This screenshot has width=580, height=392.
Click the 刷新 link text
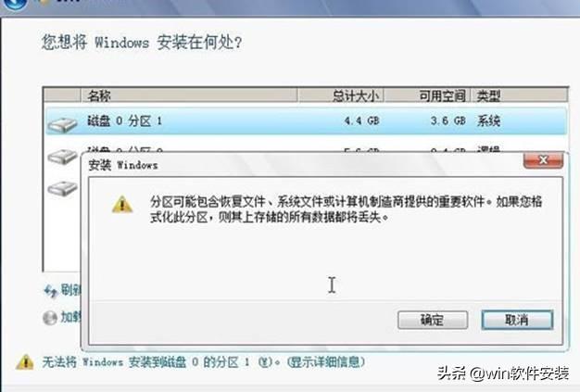coord(70,291)
